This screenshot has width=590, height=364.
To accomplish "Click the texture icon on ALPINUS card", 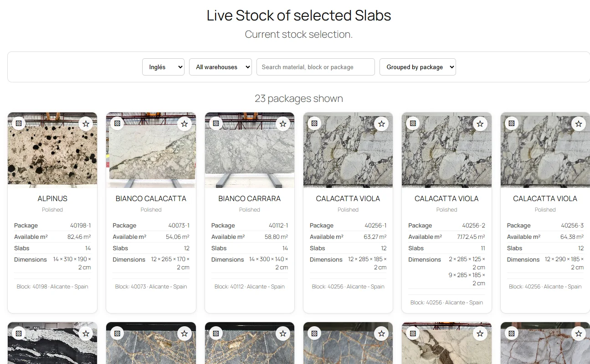I will pos(19,123).
